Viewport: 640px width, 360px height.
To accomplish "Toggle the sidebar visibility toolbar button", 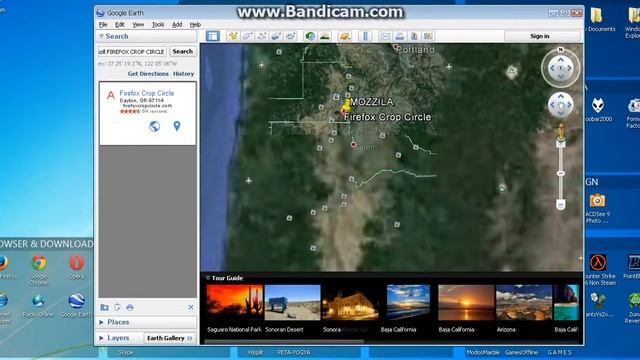I will [x=213, y=36].
